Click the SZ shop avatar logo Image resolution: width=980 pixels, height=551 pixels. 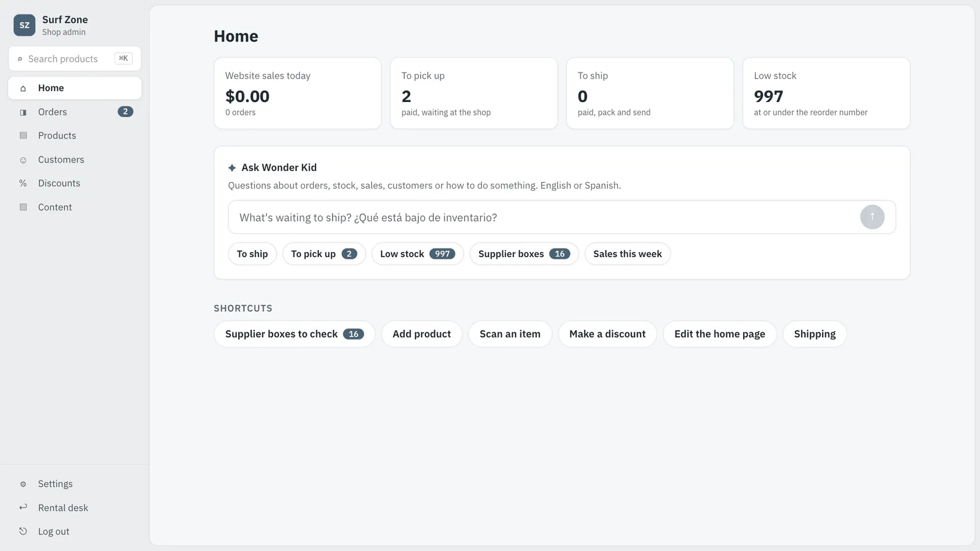pos(24,25)
